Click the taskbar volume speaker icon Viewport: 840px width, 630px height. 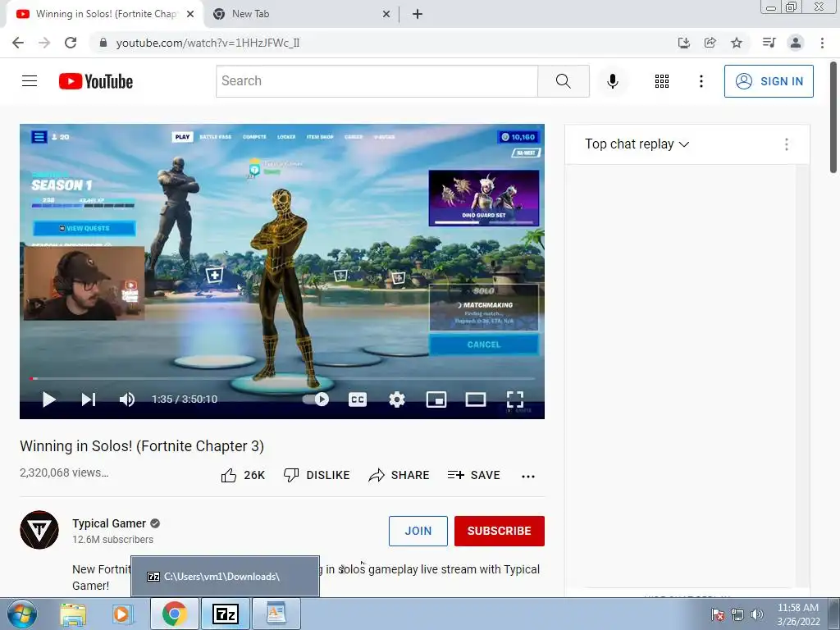tap(757, 614)
